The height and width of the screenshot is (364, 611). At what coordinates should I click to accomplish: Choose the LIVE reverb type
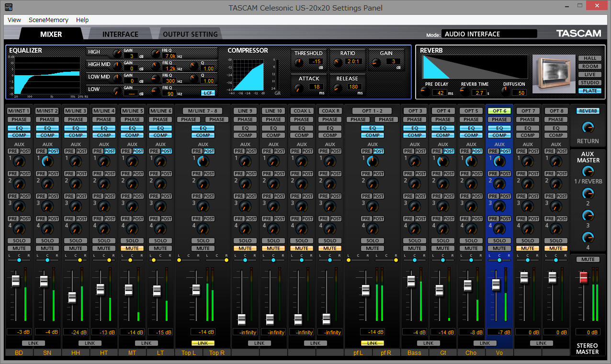(x=590, y=75)
